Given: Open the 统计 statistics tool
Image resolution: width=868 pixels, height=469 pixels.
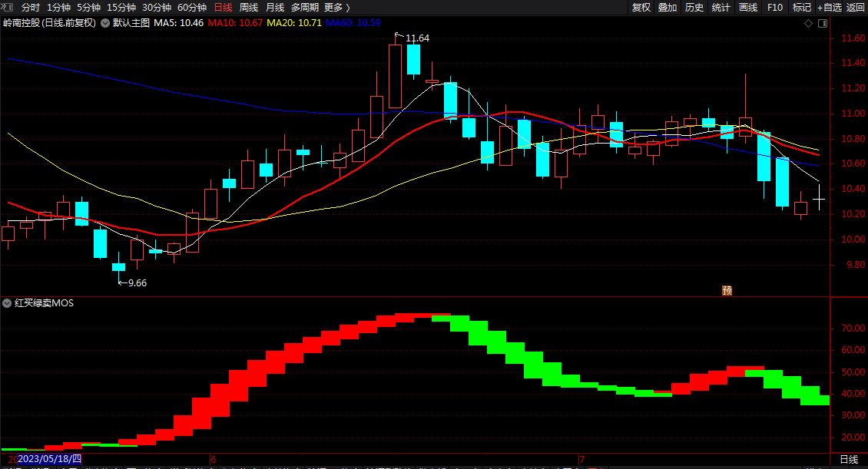Looking at the screenshot, I should coord(721,7).
